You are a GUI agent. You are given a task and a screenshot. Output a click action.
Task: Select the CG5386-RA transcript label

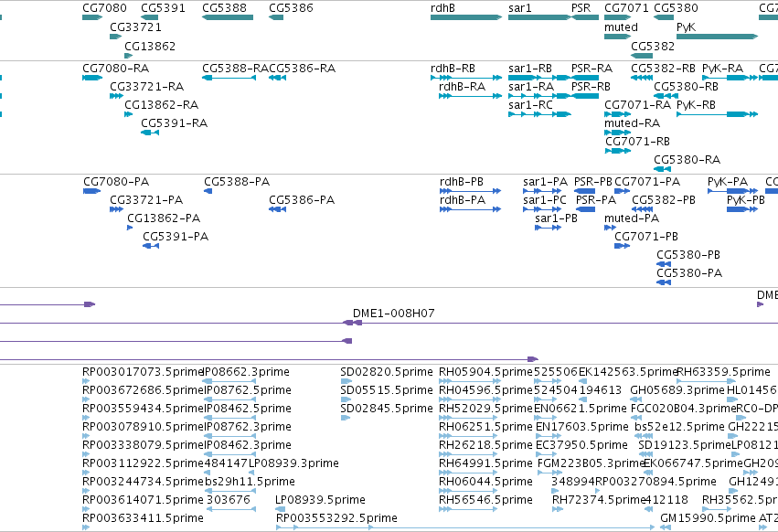[x=303, y=68]
